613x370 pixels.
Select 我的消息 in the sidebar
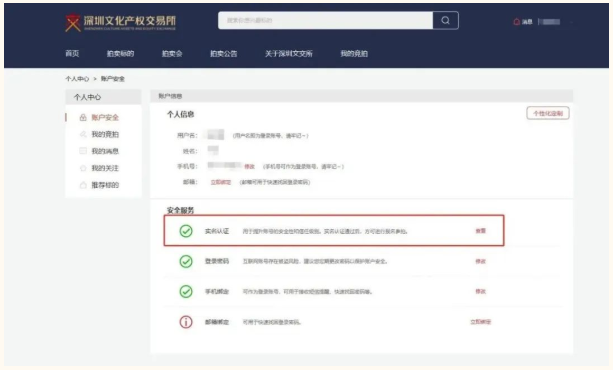pyautogui.click(x=105, y=151)
